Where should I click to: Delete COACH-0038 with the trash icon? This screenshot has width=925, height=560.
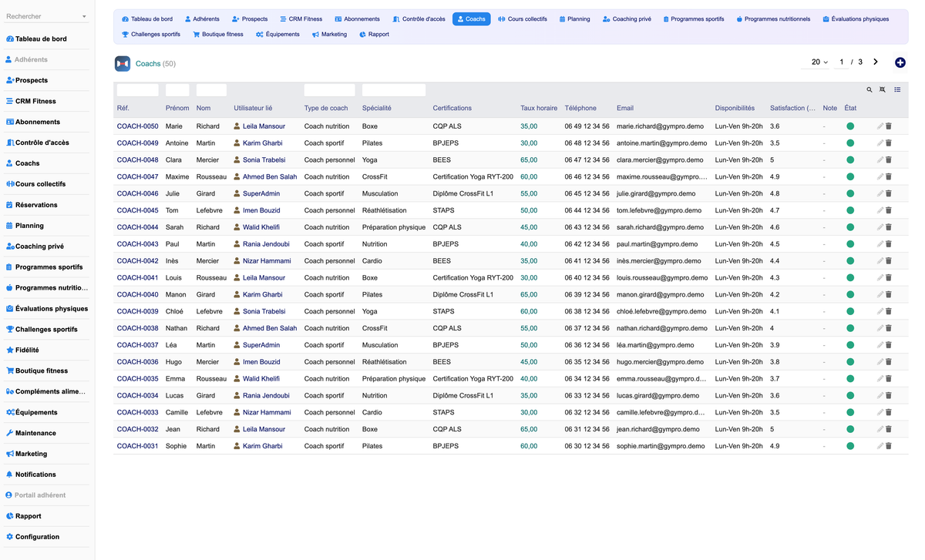click(x=889, y=328)
